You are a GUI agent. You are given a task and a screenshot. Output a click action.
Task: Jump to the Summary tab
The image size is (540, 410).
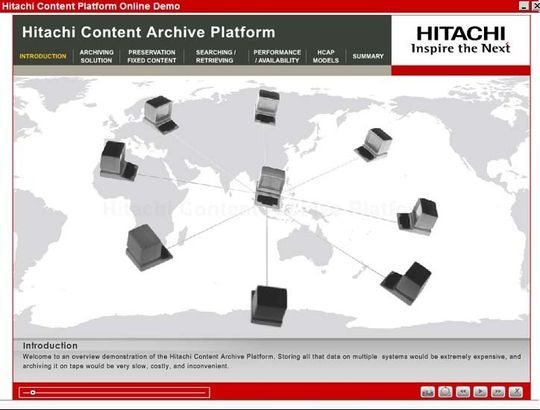click(x=368, y=56)
